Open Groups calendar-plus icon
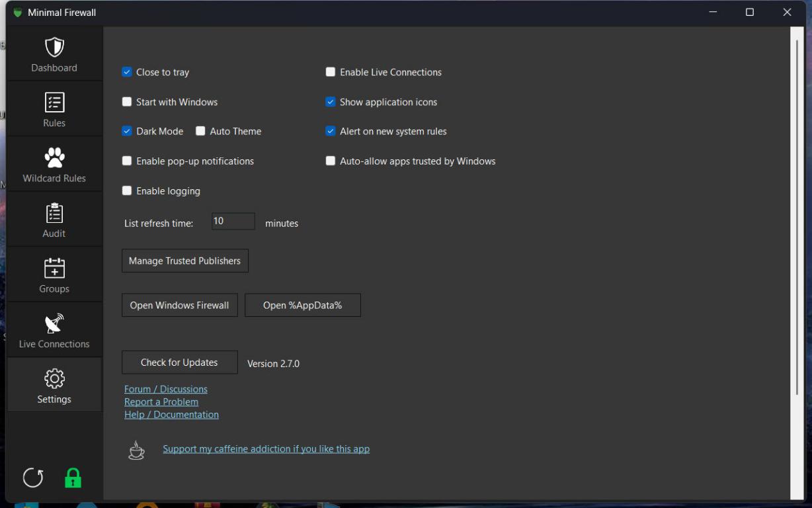The height and width of the screenshot is (508, 812). click(x=54, y=269)
